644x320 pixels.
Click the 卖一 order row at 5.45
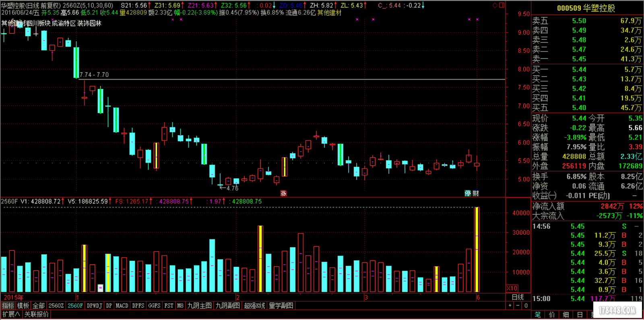[x=587, y=59]
